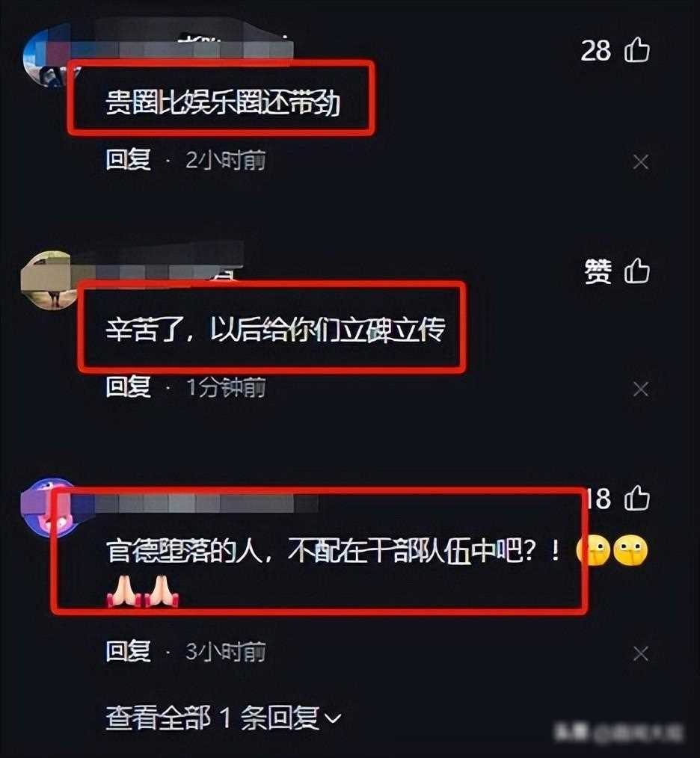The image size is (700, 758).
Task: Reply to the comment posted 3小时前
Action: 128,651
